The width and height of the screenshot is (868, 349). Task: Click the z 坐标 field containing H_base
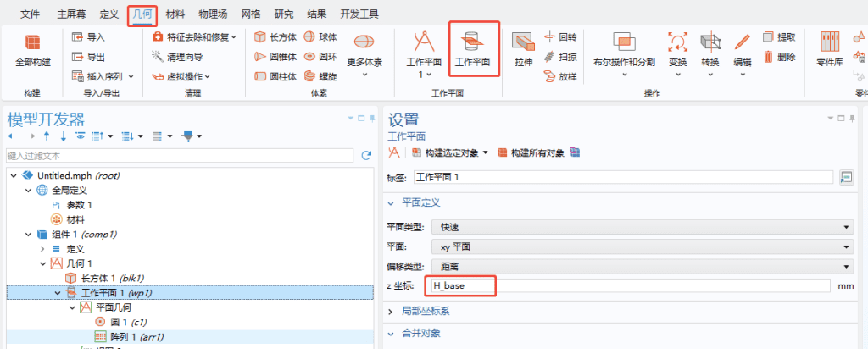[630, 286]
